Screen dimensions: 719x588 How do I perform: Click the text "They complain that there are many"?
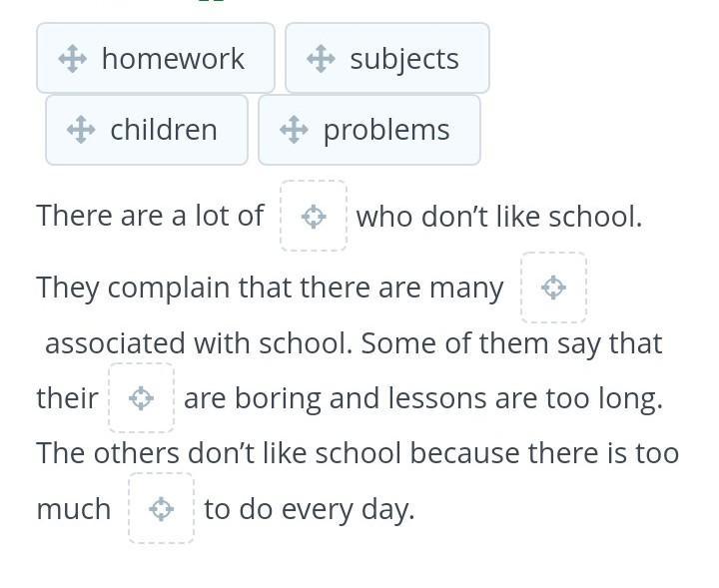tap(270, 288)
